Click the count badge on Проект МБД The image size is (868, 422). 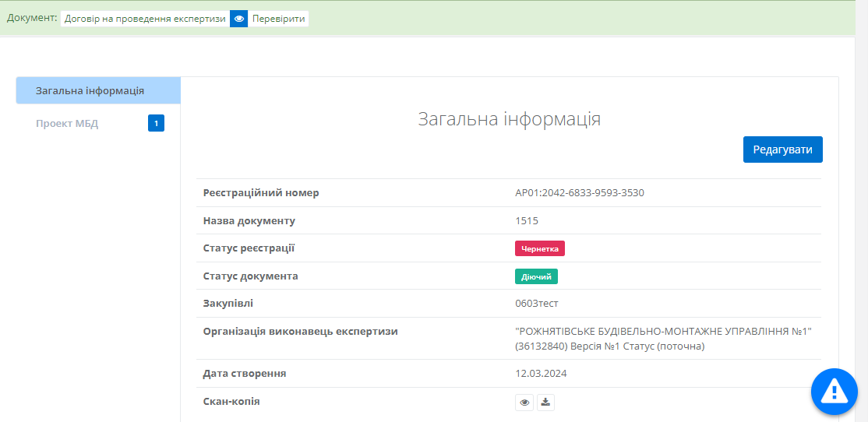(156, 123)
